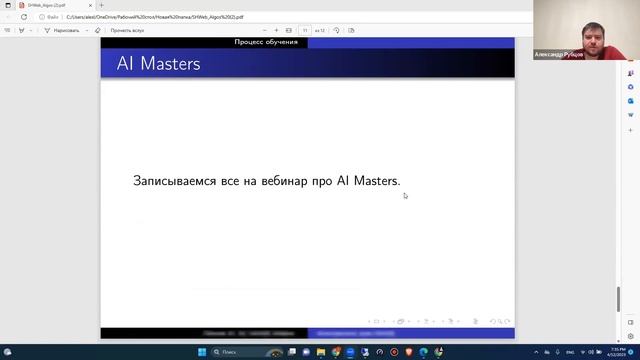The image size is (640, 360).
Task: Click the page number field showing 11
Action: point(305,30)
